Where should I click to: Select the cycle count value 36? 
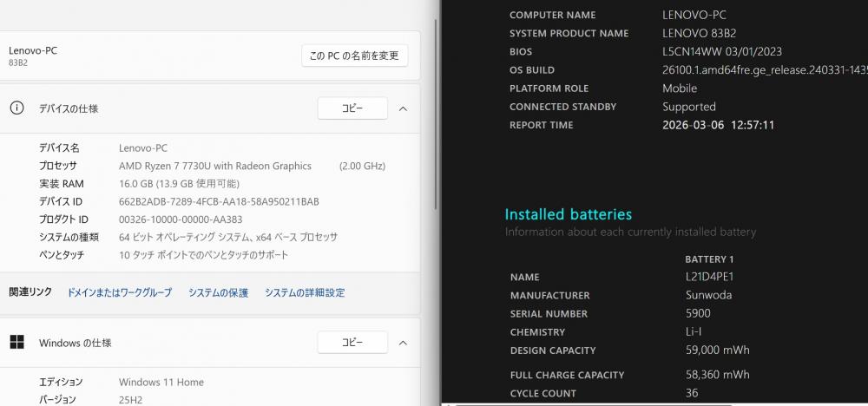692,393
